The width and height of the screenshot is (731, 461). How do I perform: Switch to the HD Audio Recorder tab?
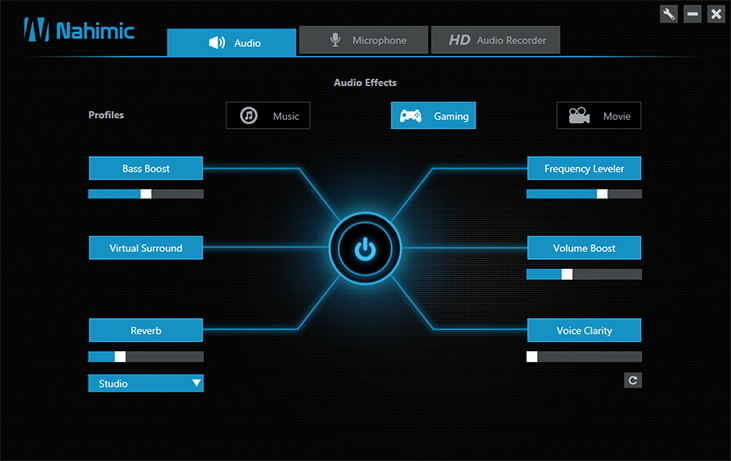point(496,40)
